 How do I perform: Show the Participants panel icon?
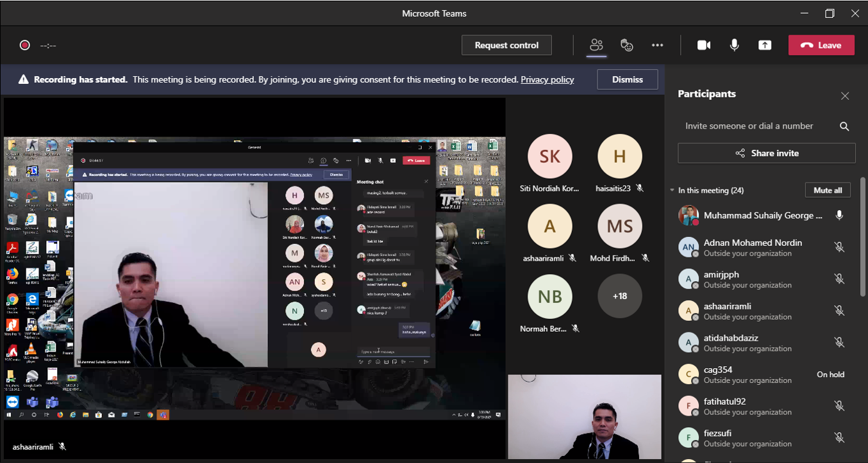[x=596, y=45]
